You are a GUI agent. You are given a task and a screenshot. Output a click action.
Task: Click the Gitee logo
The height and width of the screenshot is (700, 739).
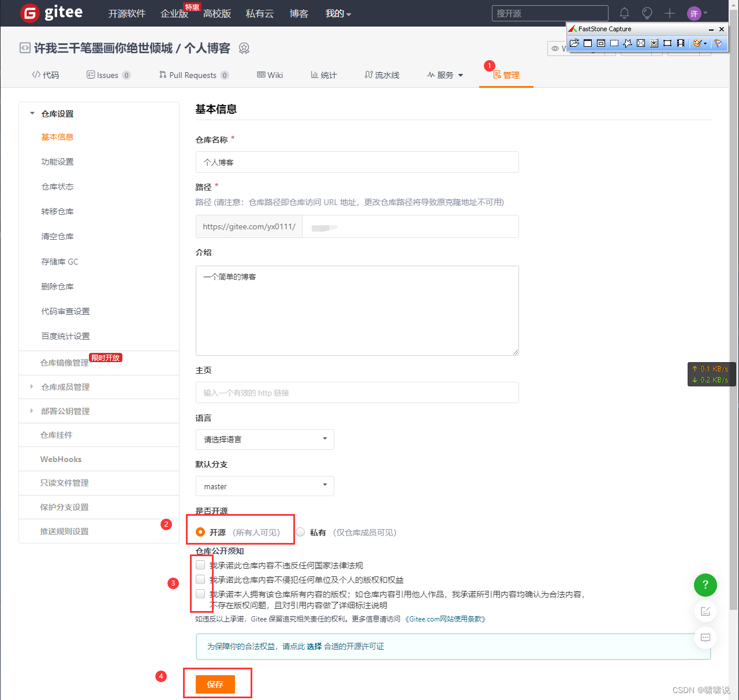click(51, 13)
